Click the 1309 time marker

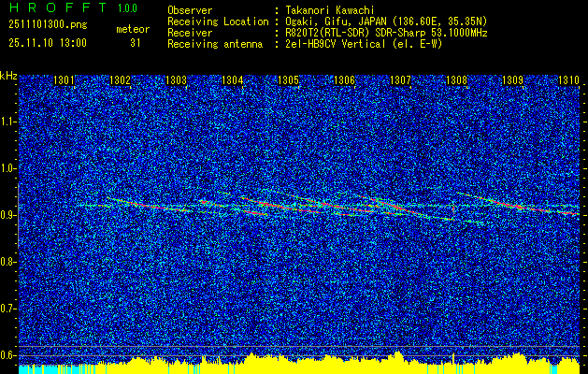coord(512,80)
